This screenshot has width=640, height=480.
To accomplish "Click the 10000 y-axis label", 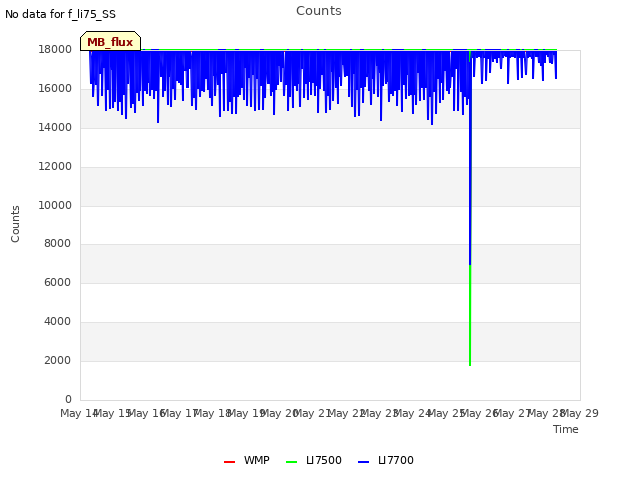I will tap(55, 205).
